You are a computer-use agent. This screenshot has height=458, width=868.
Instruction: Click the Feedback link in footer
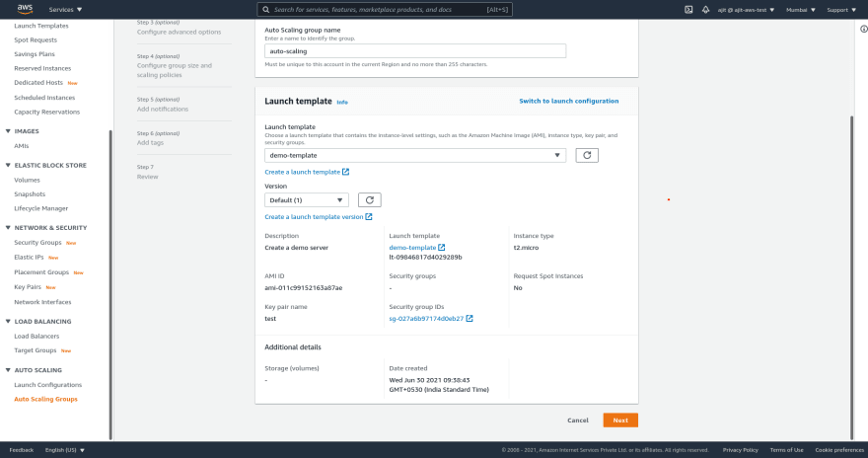point(21,450)
